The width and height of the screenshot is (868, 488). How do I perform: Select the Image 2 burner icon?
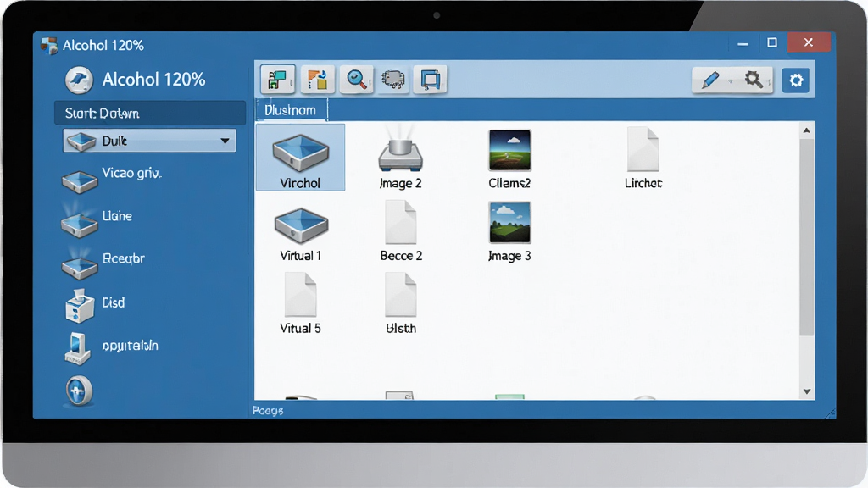tap(400, 158)
